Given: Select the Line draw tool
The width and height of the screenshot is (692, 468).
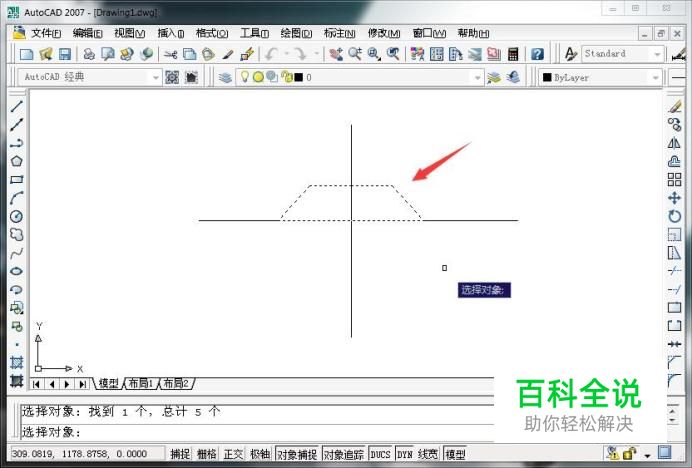Looking at the screenshot, I should click(x=17, y=106).
